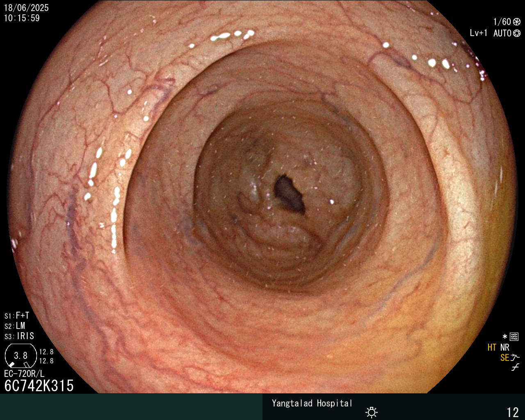The width and height of the screenshot is (525, 420).
Task: Click the dark central lumen opening in the image
Action: [x=289, y=194]
